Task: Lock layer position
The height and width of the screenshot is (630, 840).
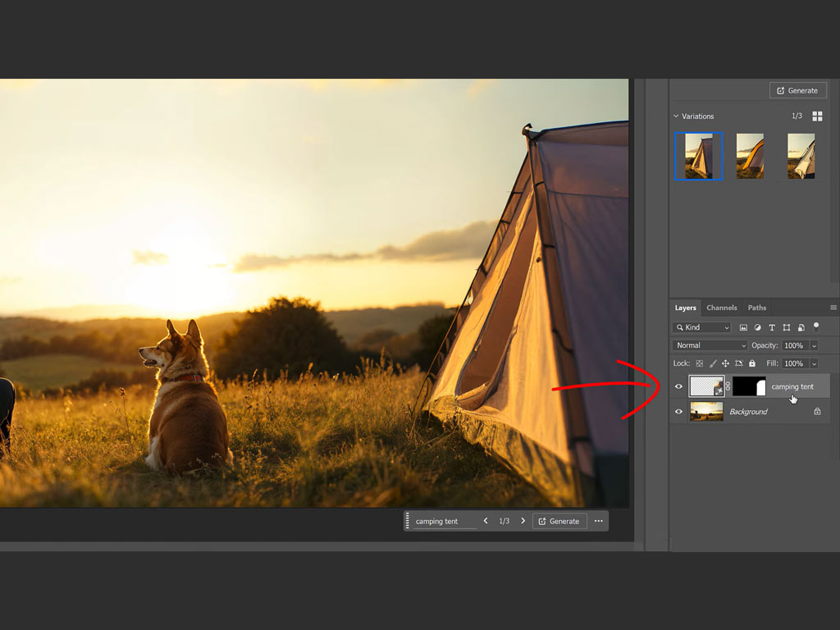Action: click(x=725, y=363)
